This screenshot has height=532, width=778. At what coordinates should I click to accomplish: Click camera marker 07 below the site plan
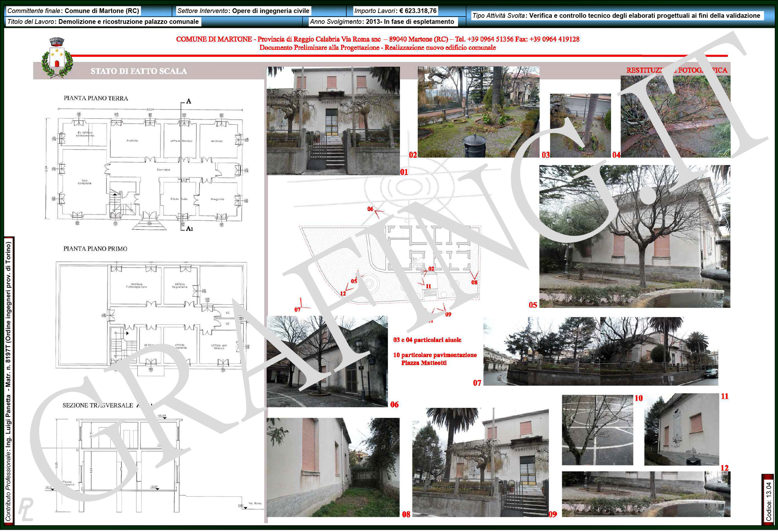(x=298, y=310)
